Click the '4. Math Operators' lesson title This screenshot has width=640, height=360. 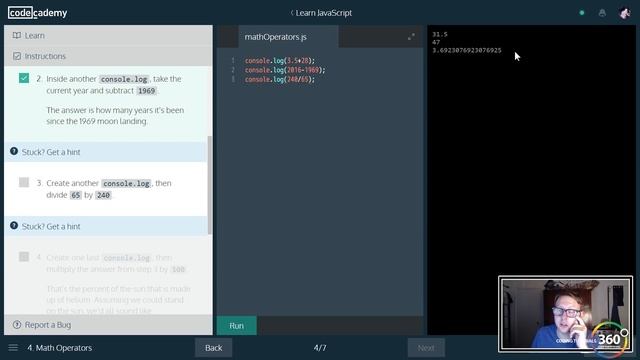tap(60, 348)
